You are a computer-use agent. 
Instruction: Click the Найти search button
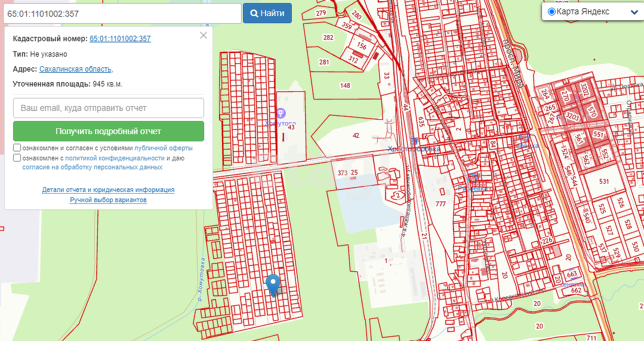pyautogui.click(x=267, y=13)
